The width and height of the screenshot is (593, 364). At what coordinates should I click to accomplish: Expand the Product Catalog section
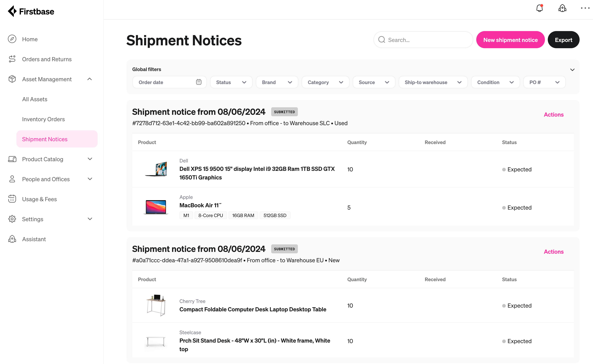[90, 159]
